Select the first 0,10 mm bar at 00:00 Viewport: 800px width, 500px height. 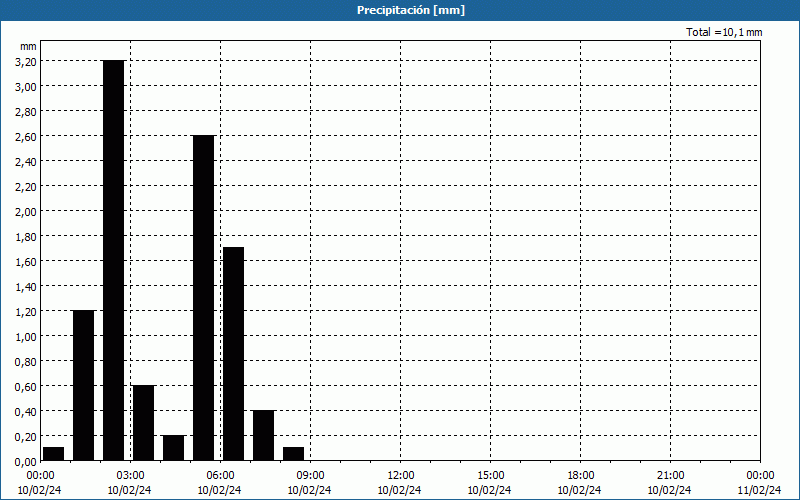pyautogui.click(x=54, y=454)
